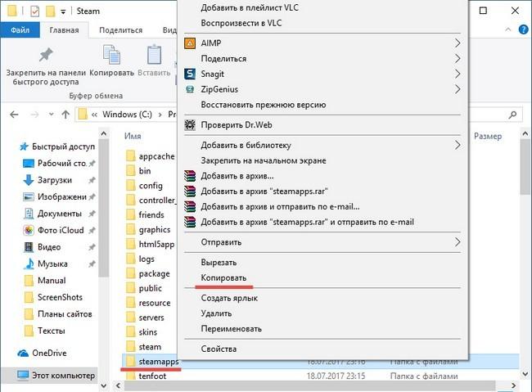Click the Документы icon in sidebar

coord(29,214)
